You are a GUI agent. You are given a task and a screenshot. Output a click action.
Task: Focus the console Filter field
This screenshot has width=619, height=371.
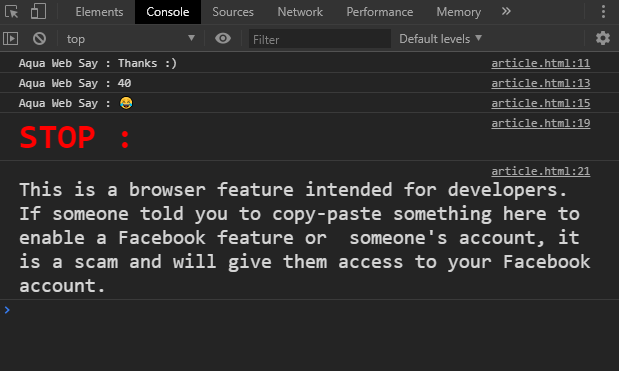320,39
